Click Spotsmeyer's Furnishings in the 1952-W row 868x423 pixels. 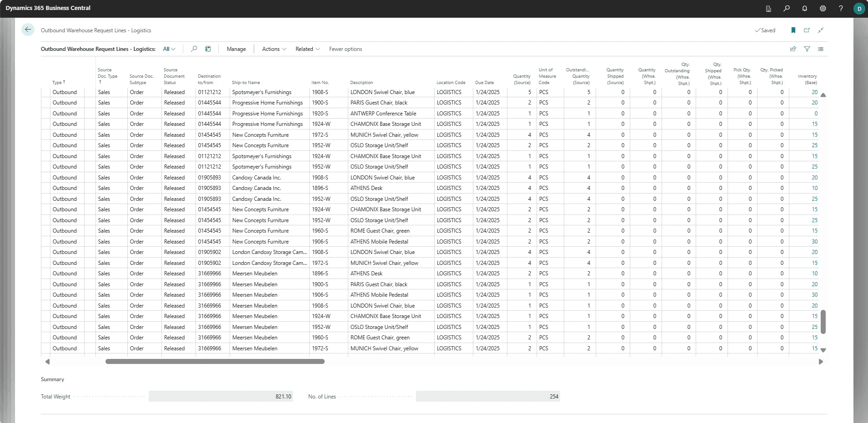coord(262,167)
